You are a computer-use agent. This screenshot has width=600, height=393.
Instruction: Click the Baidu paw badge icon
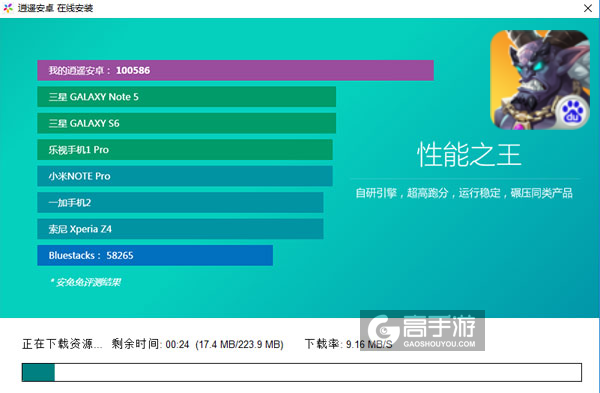pyautogui.click(x=572, y=113)
